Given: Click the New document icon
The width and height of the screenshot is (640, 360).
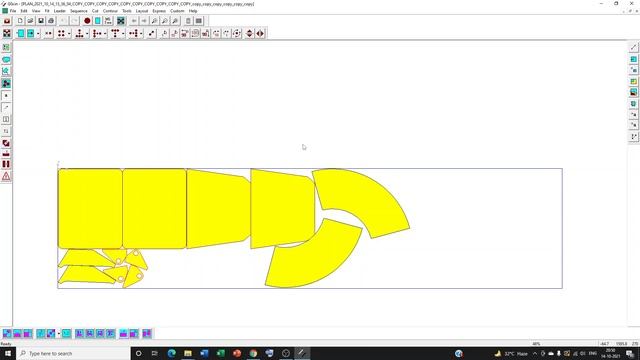Looking at the screenshot, I should pyautogui.click(x=20, y=21).
